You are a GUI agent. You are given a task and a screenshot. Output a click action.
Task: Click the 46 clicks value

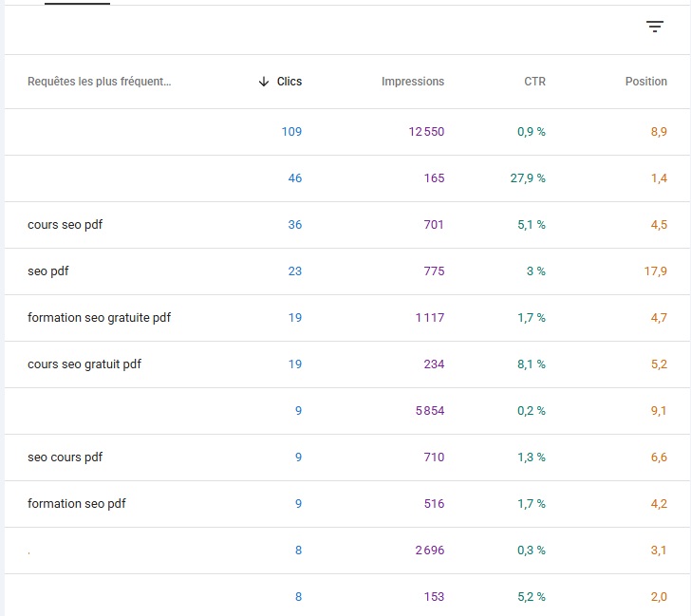coord(295,178)
